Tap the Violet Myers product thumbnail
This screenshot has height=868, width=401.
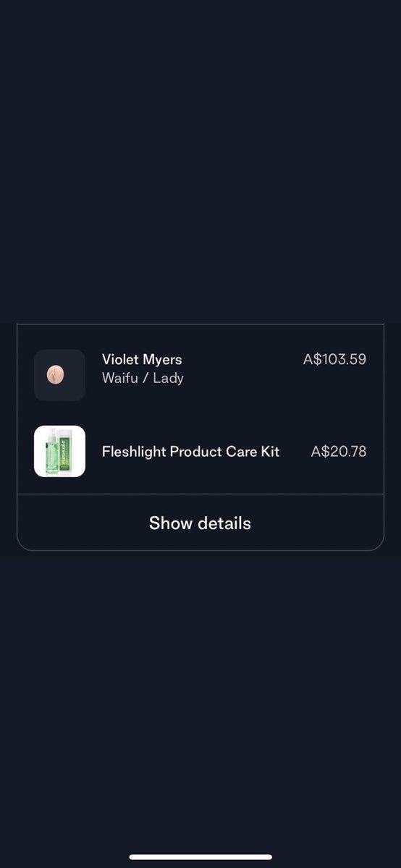[59, 375]
